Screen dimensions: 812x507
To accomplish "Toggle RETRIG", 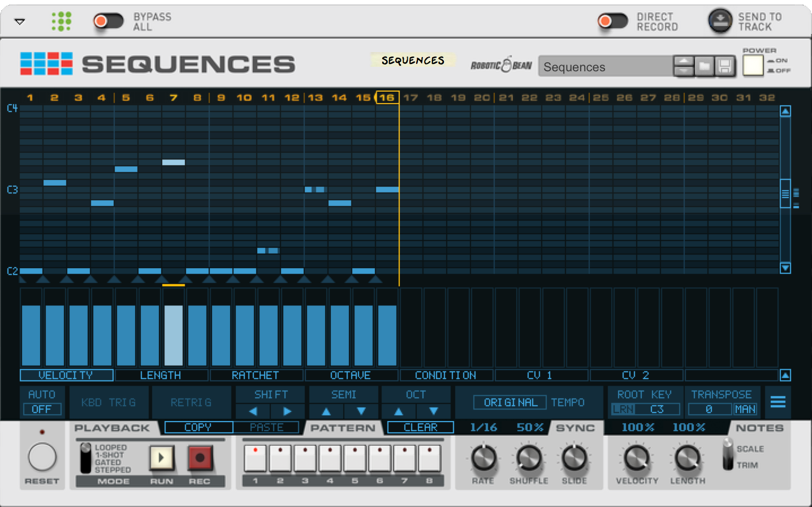I will [x=191, y=402].
